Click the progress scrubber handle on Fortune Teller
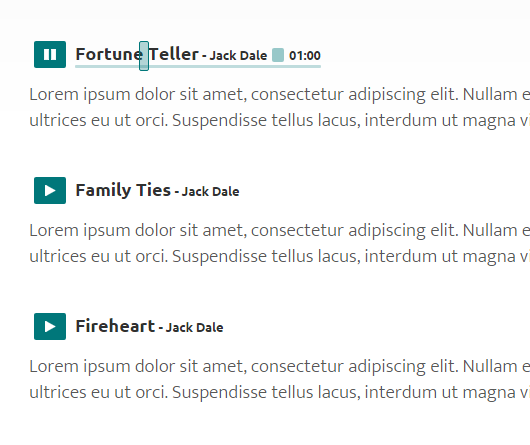 tap(144, 56)
